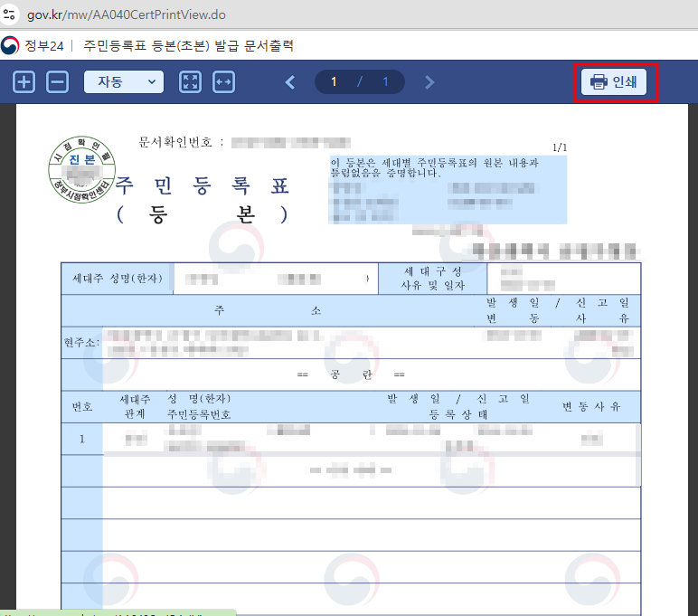Image resolution: width=698 pixels, height=616 pixels.
Task: Click the 공란 blank marker text
Action: coord(351,374)
